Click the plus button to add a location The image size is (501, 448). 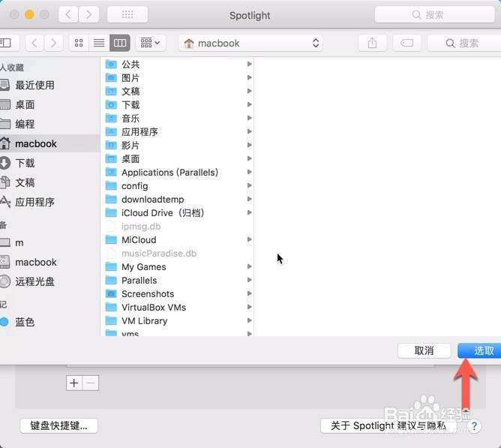click(x=74, y=383)
